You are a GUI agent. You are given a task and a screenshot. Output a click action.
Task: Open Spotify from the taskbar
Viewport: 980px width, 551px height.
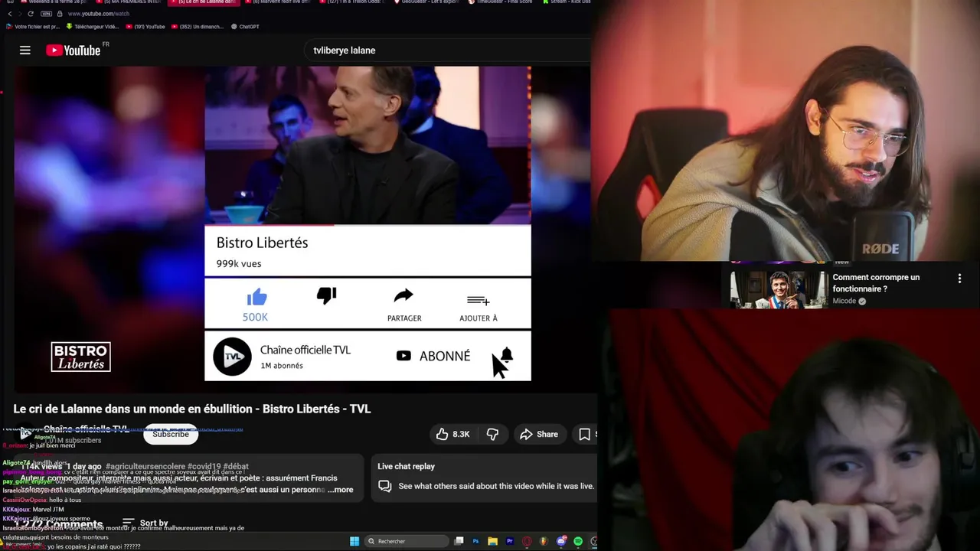[x=578, y=541]
